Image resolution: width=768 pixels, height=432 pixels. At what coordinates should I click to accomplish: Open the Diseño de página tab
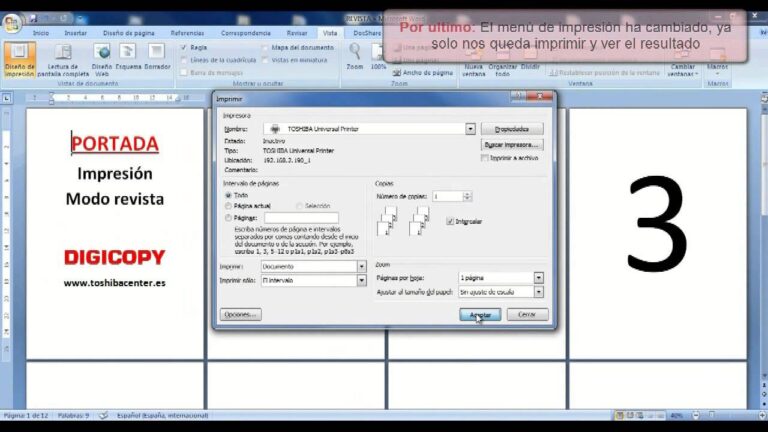pos(128,33)
